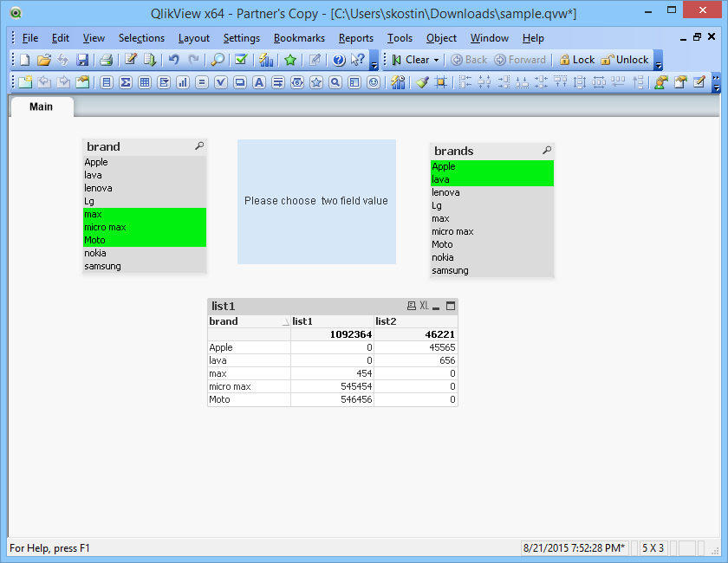This screenshot has height=563, width=728.
Task: Open the Clear dropdown arrow
Action: [437, 60]
